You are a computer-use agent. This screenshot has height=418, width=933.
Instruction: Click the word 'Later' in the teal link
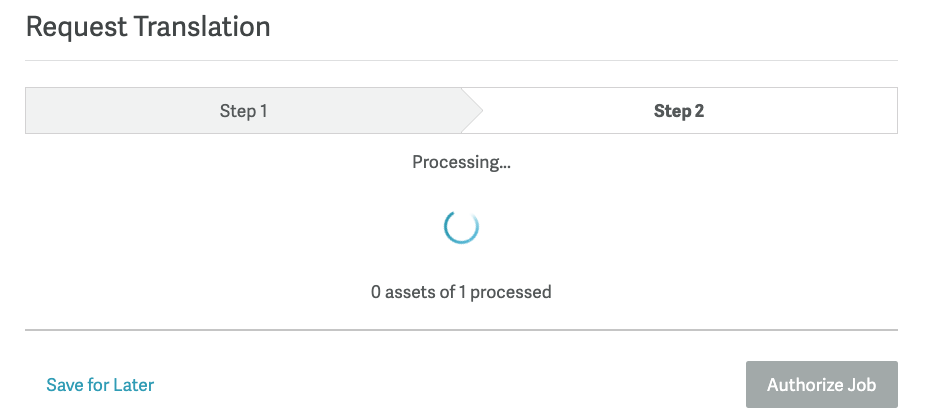point(133,385)
